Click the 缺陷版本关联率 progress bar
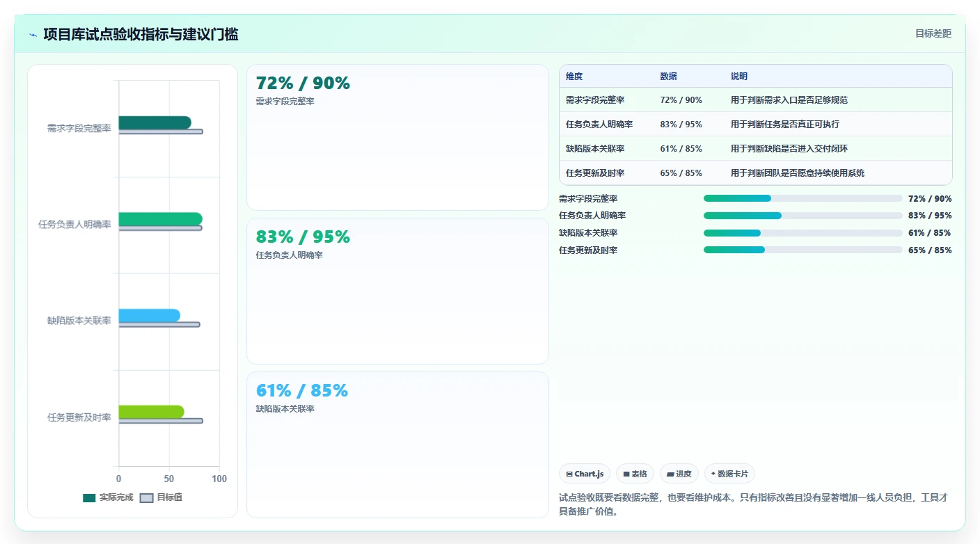This screenshot has width=980, height=544. [x=803, y=233]
